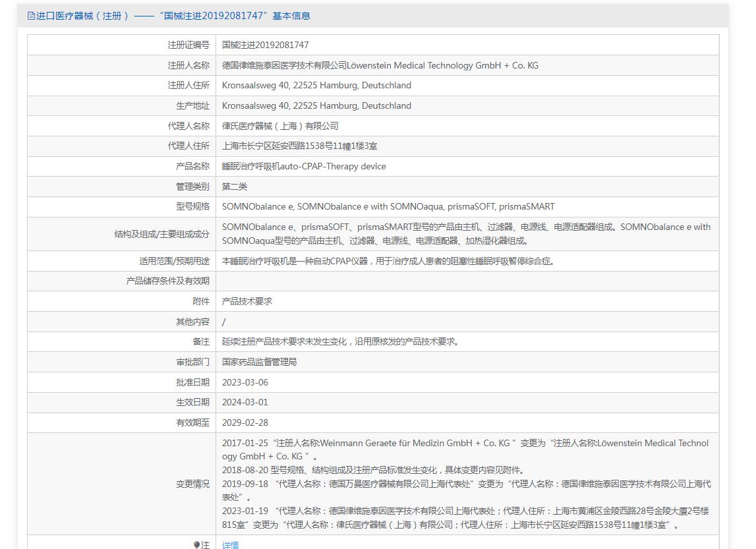Click the model list starting SOMNObalance e
Viewport: 756px width, 549px height.
pyautogui.click(x=388, y=206)
